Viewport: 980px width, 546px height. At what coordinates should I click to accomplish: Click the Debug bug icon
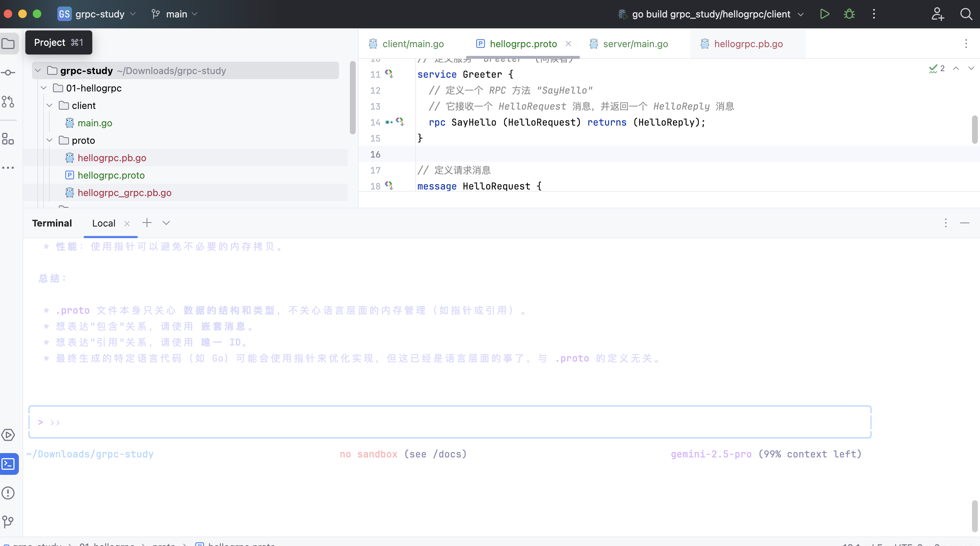[849, 14]
